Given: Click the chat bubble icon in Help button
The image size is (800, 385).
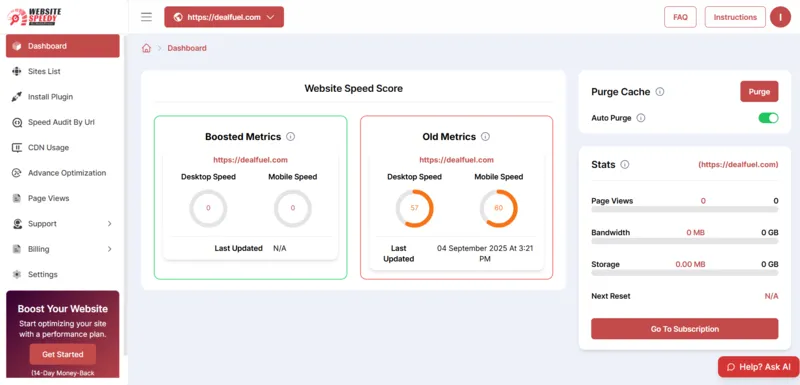Looking at the screenshot, I should pos(731,367).
